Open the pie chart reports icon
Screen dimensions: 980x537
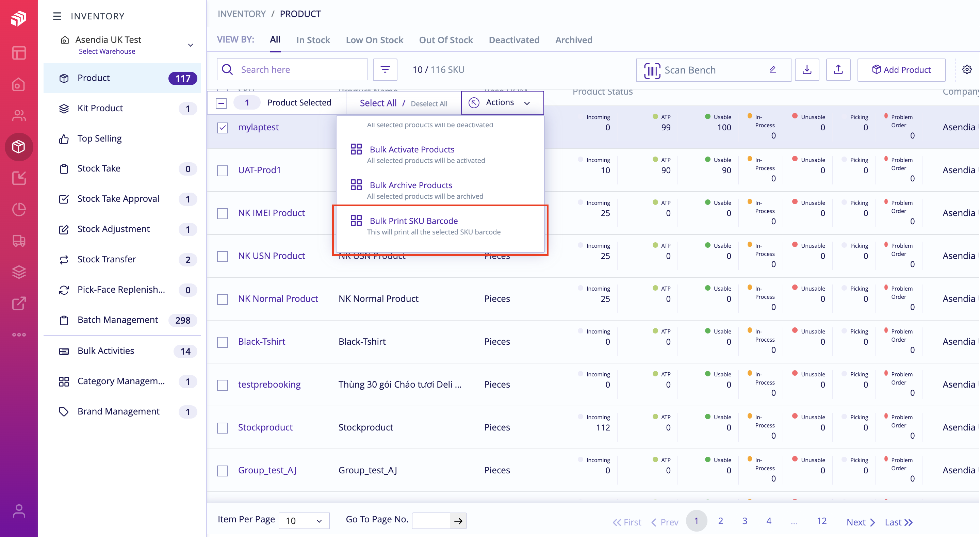tap(19, 209)
